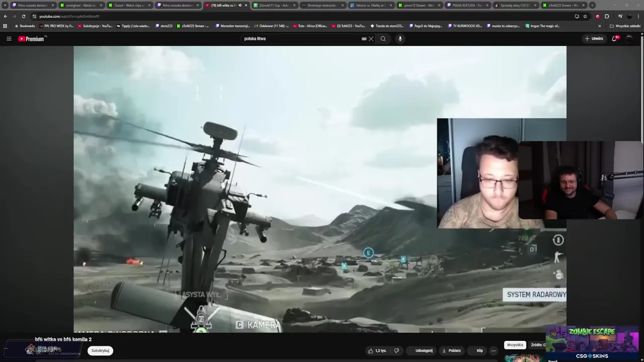Open the more actions three-dot button

pyautogui.click(x=494, y=350)
